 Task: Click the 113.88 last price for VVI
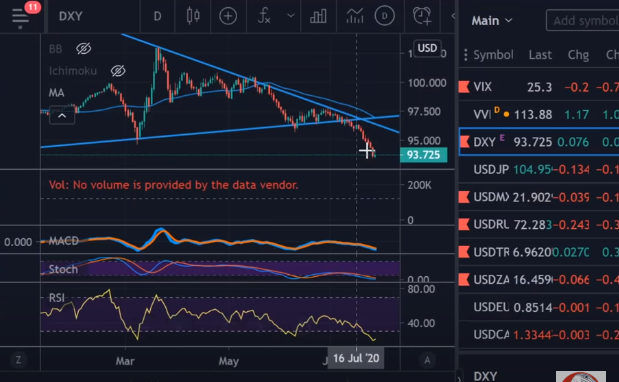click(x=533, y=114)
